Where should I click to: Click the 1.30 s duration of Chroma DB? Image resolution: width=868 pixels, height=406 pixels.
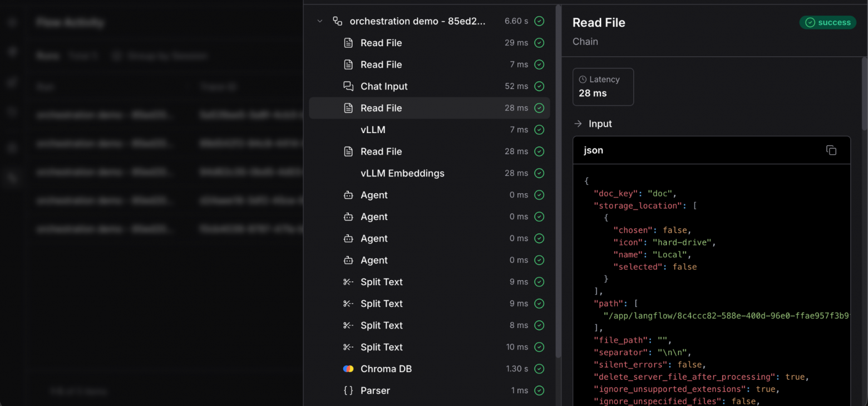(517, 369)
